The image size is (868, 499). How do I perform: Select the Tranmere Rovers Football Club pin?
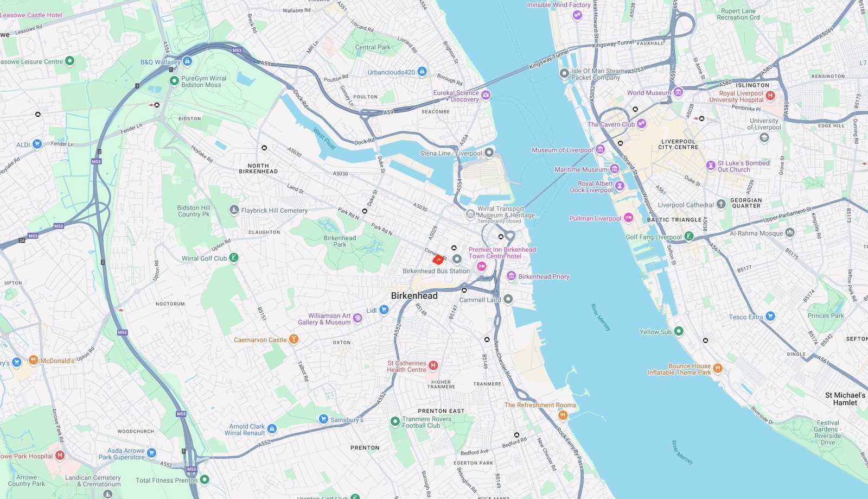[x=395, y=421]
